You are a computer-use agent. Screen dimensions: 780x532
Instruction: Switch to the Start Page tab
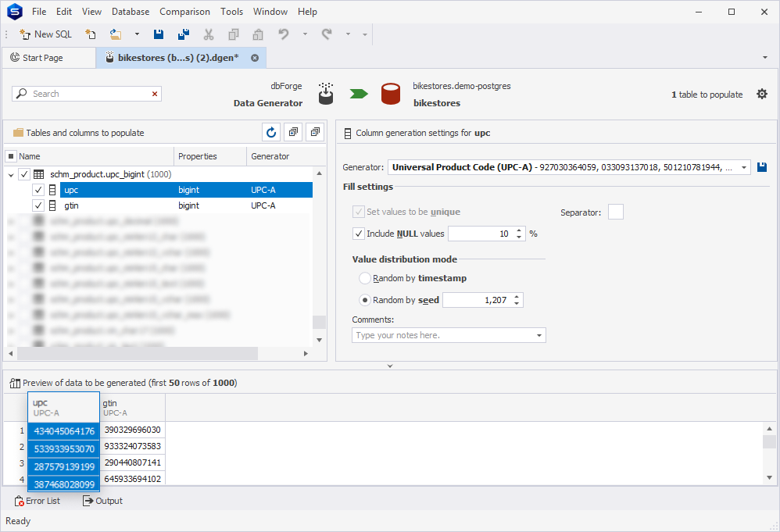(x=48, y=58)
